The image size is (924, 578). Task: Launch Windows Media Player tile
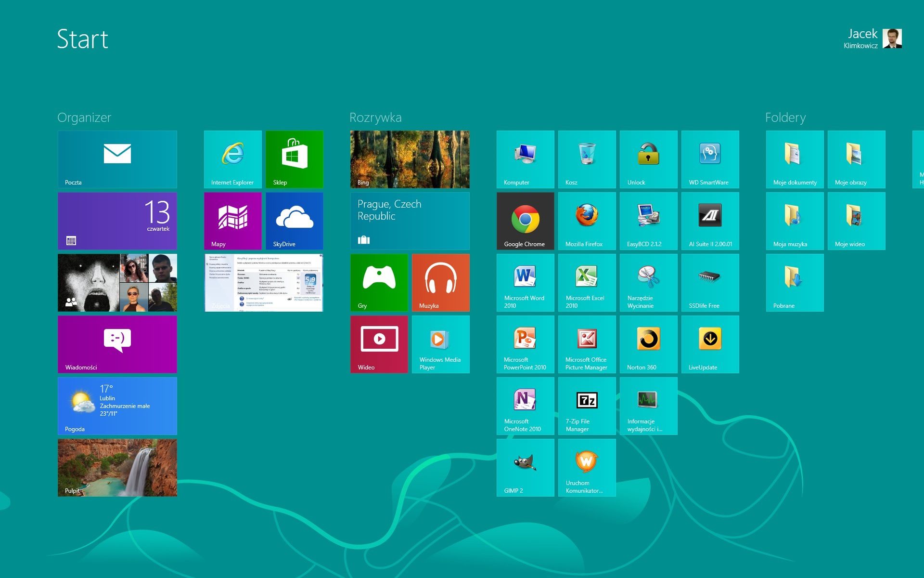point(441,344)
